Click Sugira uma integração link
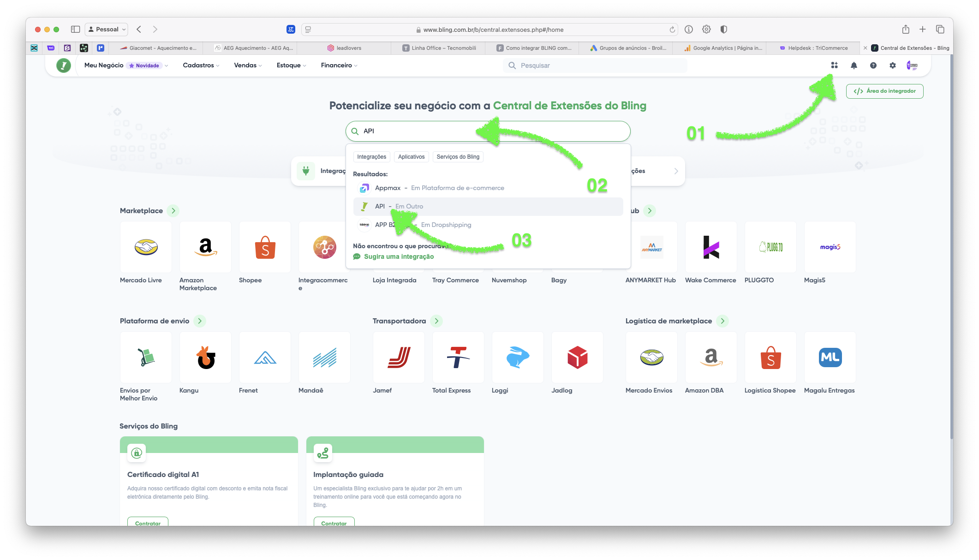The width and height of the screenshot is (979, 560). coord(399,256)
